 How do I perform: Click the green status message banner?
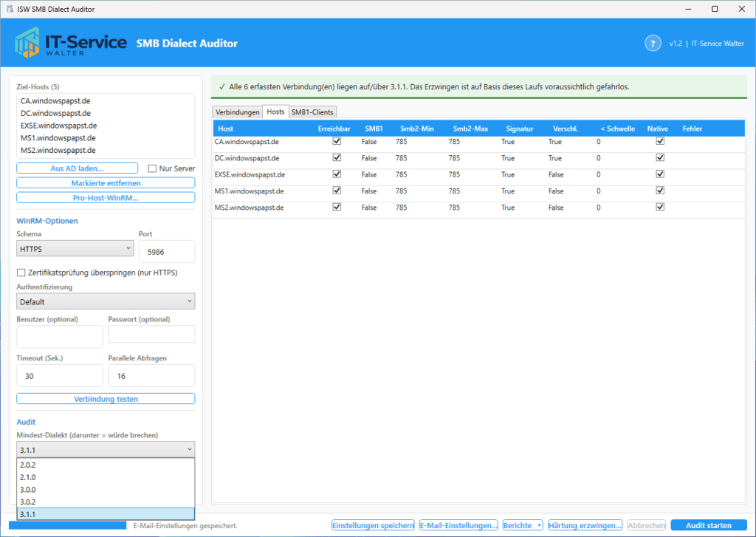(x=479, y=87)
